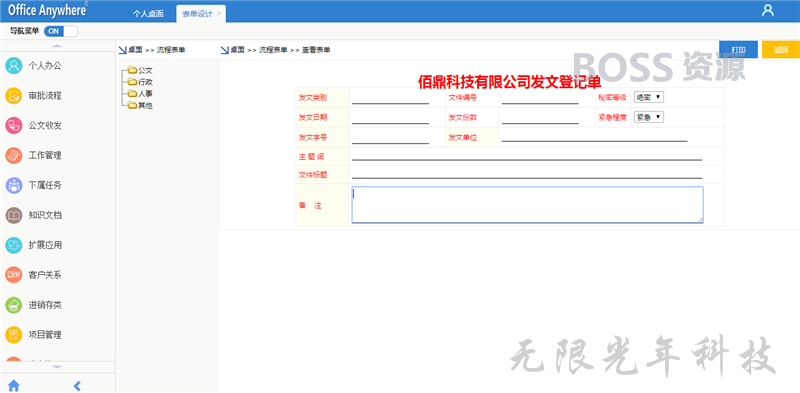This screenshot has width=800, height=393.
Task: Open the 个人办公 sidebar icon
Action: (x=14, y=66)
